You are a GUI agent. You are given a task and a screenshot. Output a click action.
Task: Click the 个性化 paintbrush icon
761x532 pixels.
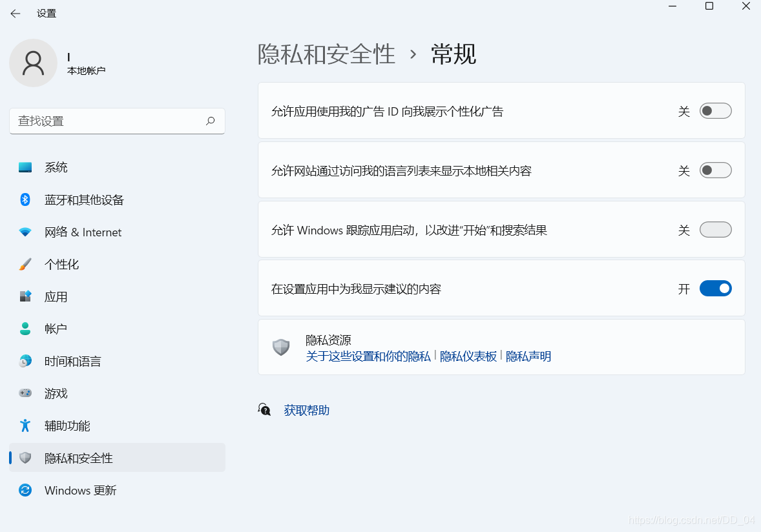click(x=25, y=264)
